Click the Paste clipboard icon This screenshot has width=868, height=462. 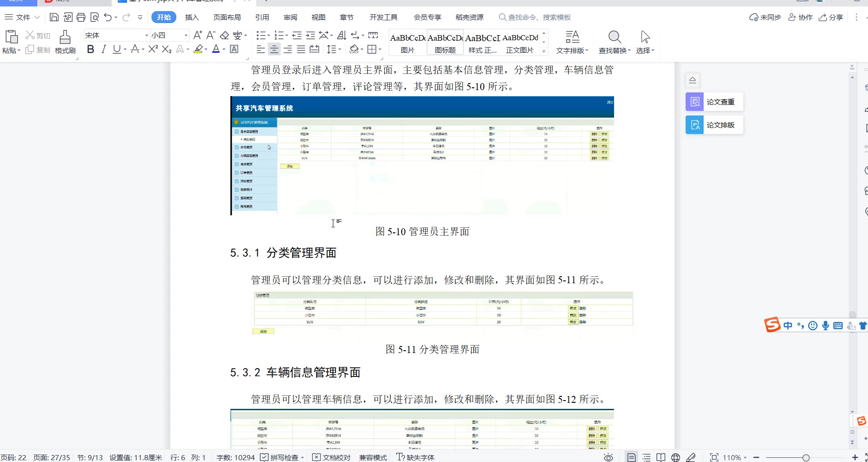pyautogui.click(x=11, y=36)
